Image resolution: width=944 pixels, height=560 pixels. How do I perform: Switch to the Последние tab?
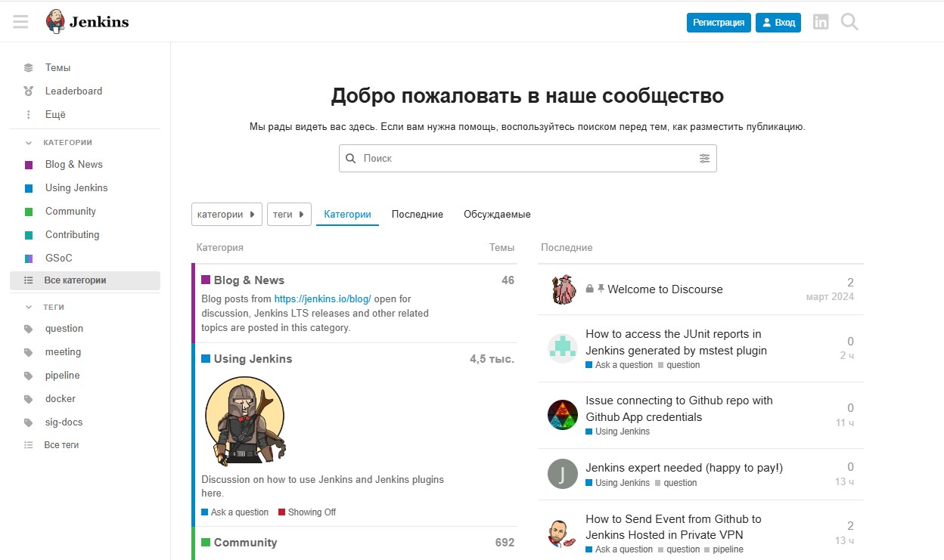tap(417, 215)
